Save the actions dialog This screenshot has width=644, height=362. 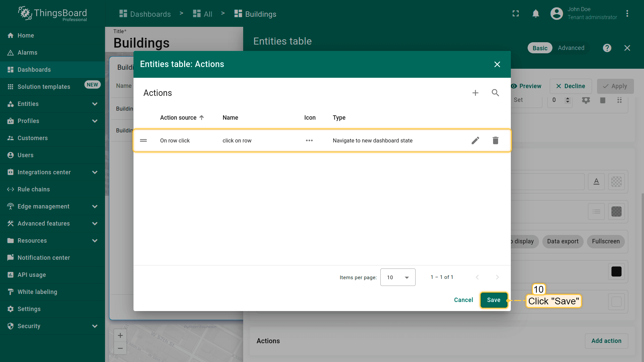click(x=493, y=300)
